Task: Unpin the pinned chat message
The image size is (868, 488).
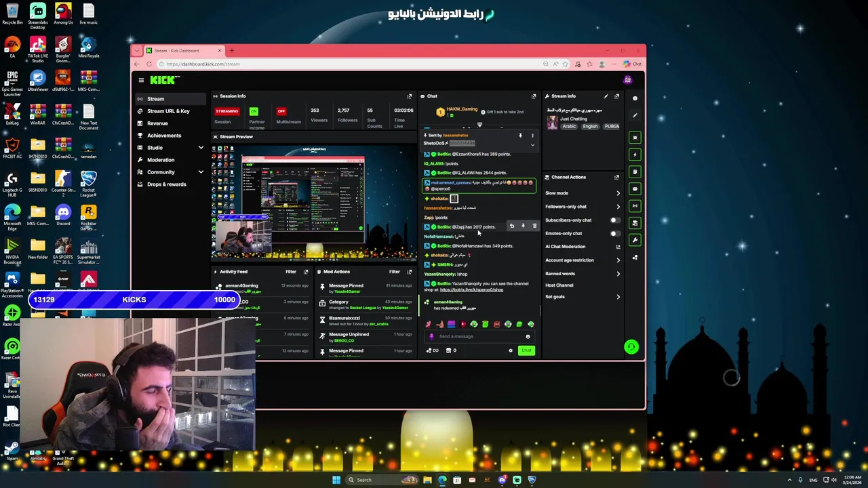Action: pos(520,136)
